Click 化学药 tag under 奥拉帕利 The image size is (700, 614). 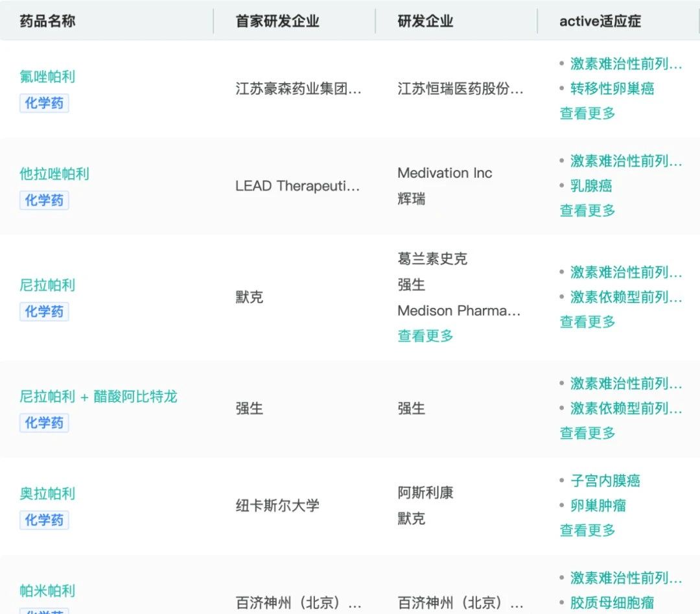(44, 520)
